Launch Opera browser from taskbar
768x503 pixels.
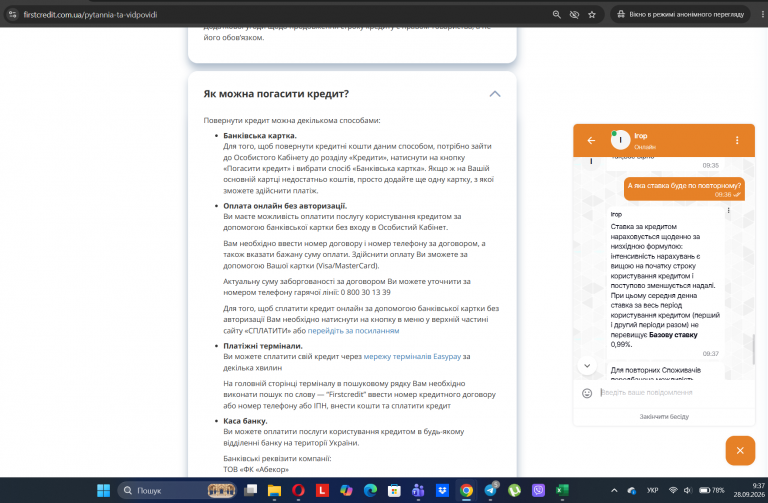pyautogui.click(x=298, y=490)
